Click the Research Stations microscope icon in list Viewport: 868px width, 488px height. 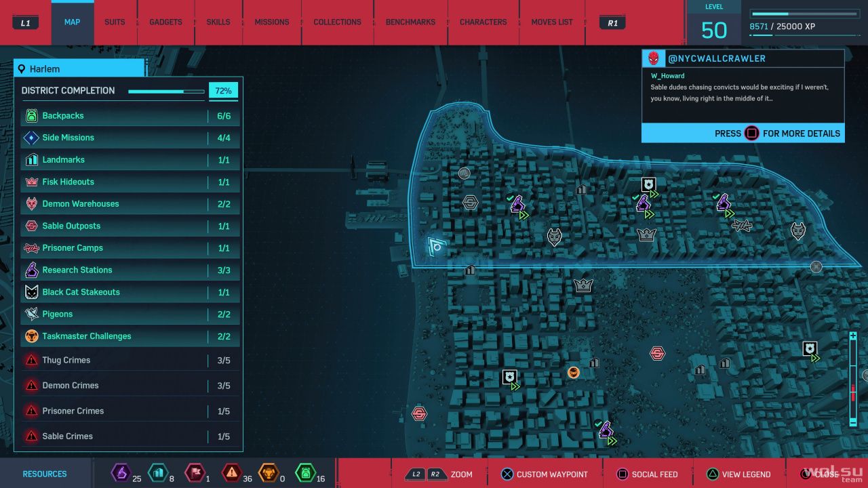(x=31, y=270)
